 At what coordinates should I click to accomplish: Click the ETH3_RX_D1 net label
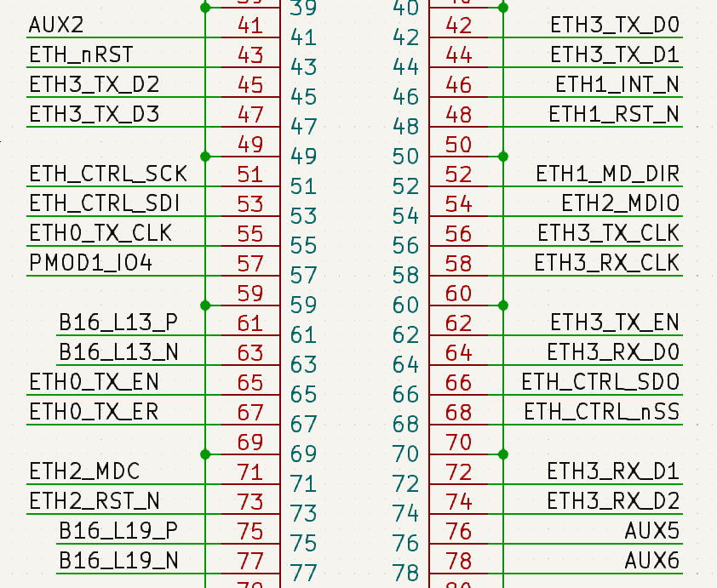[x=613, y=471]
